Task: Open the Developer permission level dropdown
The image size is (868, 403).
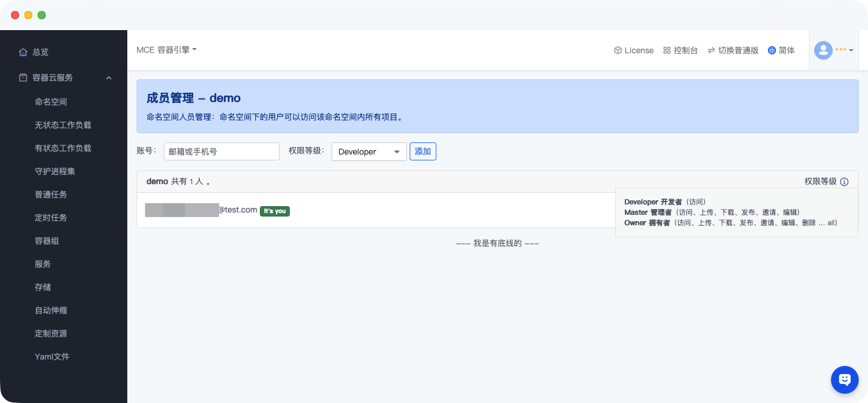Action: (x=369, y=152)
